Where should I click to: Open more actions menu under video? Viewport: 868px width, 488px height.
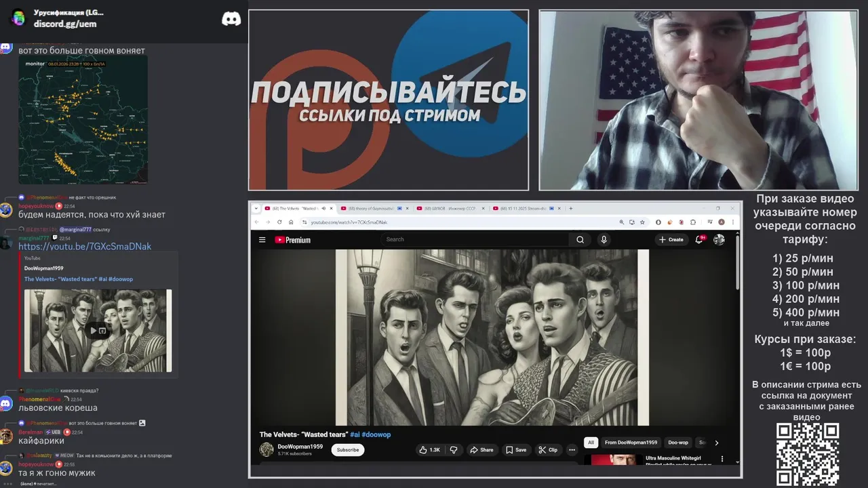click(x=572, y=449)
